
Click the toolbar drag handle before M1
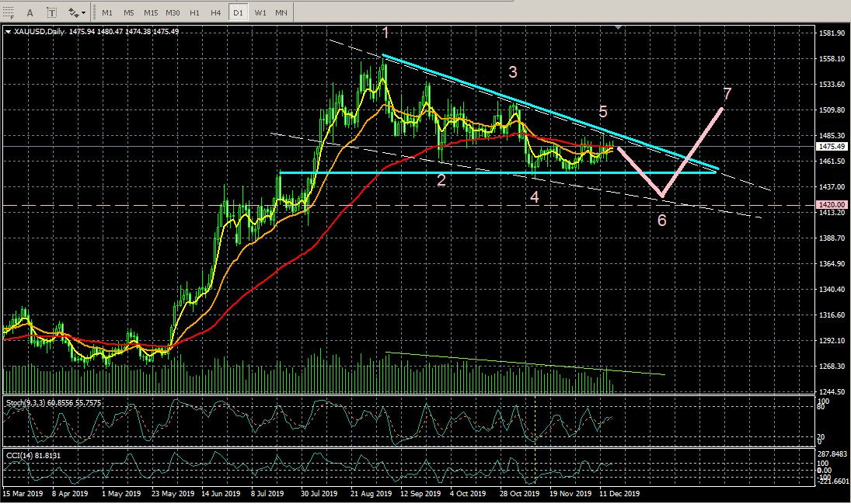(93, 12)
